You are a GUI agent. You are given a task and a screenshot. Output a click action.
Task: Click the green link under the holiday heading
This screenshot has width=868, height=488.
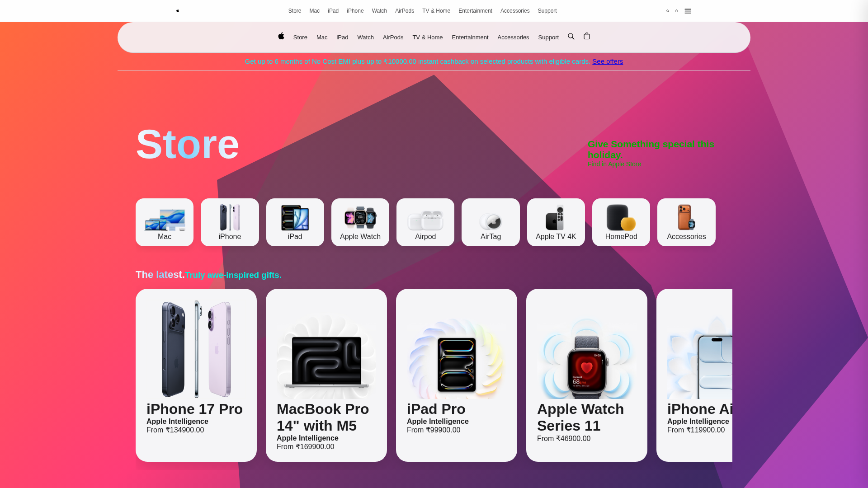(x=614, y=164)
